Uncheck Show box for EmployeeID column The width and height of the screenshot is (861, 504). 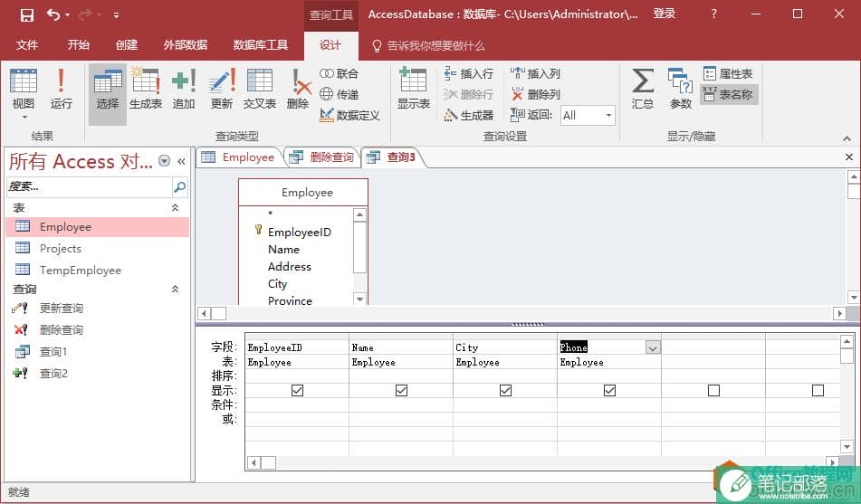(297, 390)
